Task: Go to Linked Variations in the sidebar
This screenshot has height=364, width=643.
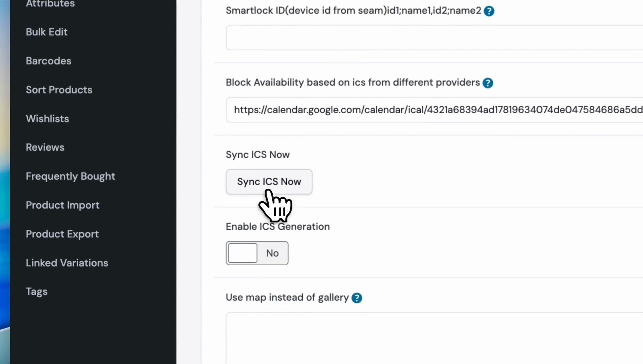Action: (67, 263)
